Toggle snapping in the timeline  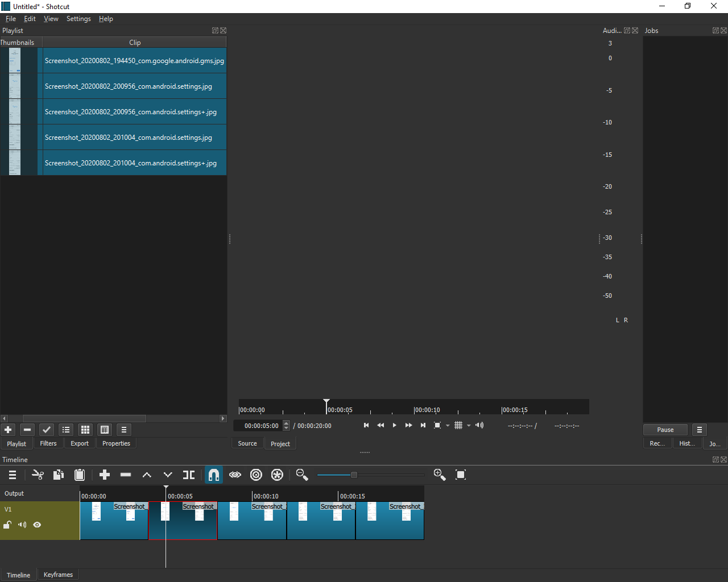pos(214,475)
